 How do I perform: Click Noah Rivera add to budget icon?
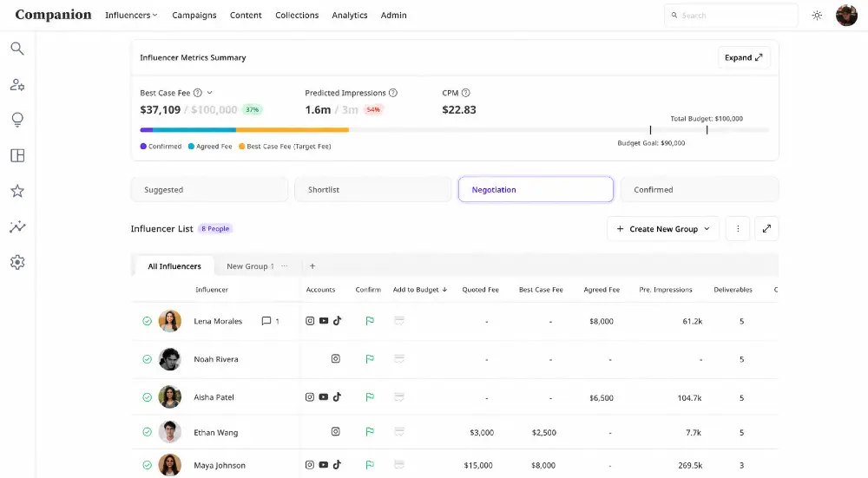click(399, 359)
